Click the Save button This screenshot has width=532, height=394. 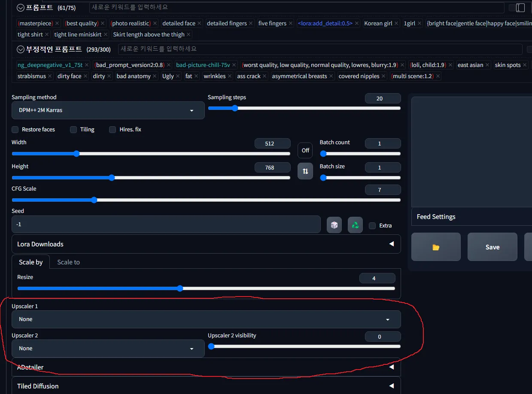(492, 247)
